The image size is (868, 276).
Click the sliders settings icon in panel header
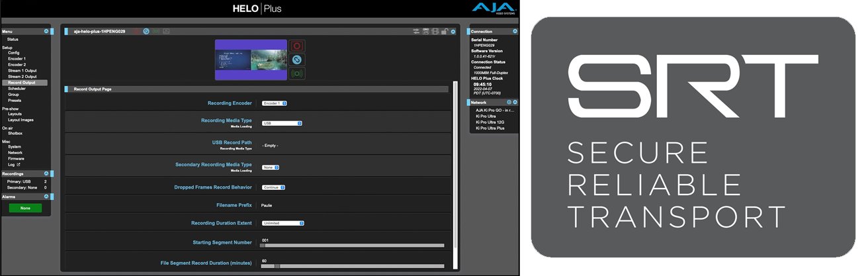tap(416, 31)
